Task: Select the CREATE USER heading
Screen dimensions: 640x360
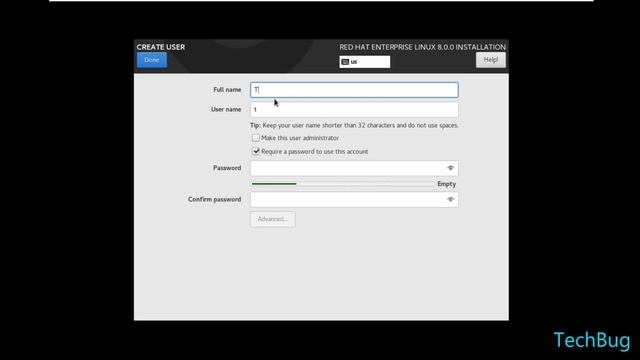Action: point(161,47)
